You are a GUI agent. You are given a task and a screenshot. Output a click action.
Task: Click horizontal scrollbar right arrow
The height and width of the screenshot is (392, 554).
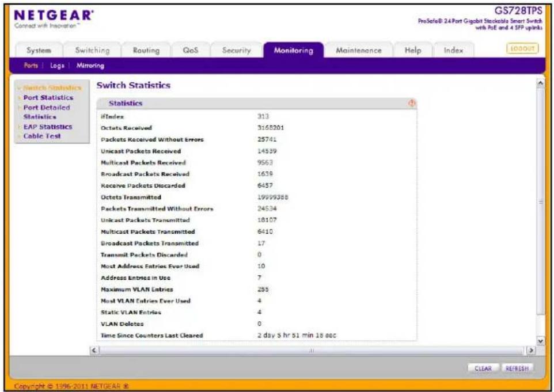tap(531, 351)
